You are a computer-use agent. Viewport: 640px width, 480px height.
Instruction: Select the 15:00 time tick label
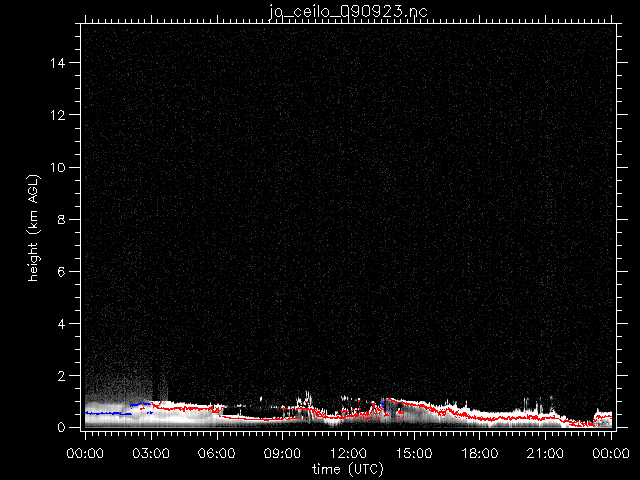[414, 452]
